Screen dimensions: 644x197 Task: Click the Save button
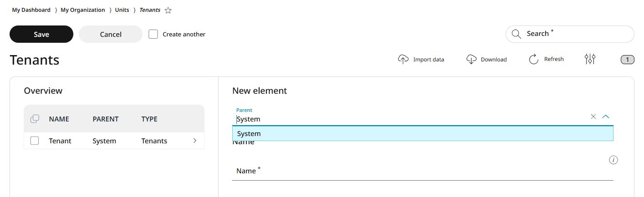pos(41,34)
